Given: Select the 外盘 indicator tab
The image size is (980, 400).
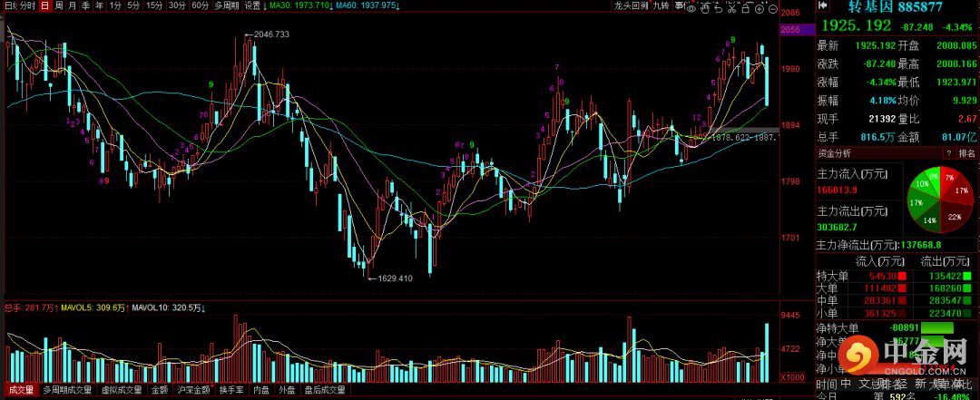Looking at the screenshot, I should click(x=288, y=389).
